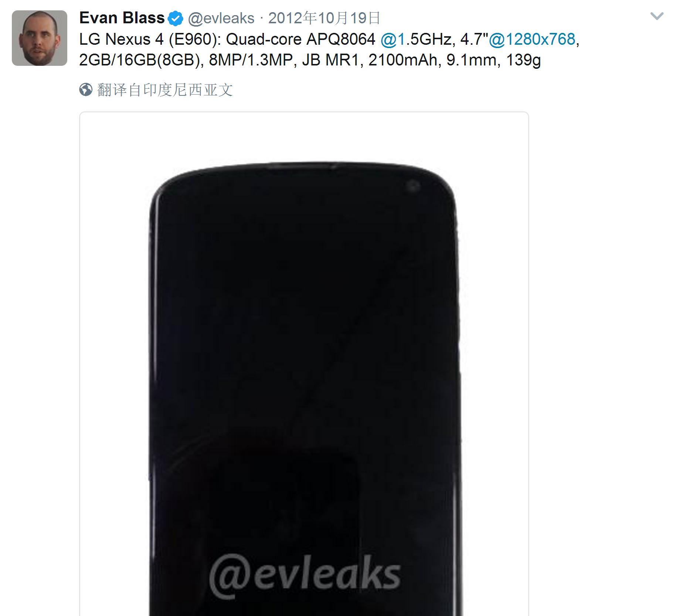This screenshot has width=673, height=616.
Task: Click the "JB MR1" text in the tweet
Action: pyautogui.click(x=330, y=60)
